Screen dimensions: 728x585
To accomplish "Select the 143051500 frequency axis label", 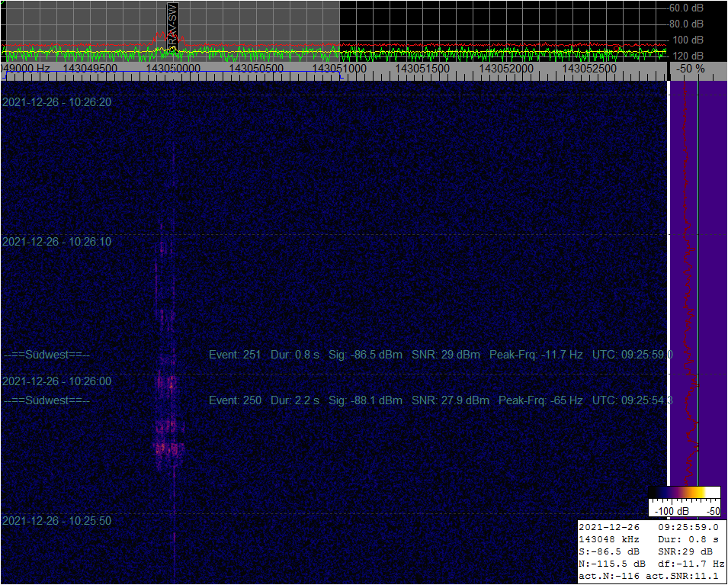I will 422,69.
